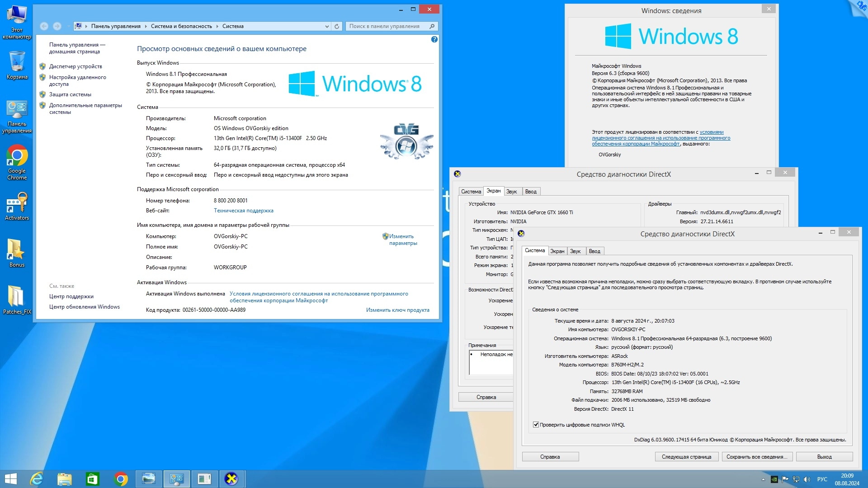Screen dimensions: 868x488
Task: Open Internet Explorer from taskbar
Action: (x=37, y=479)
